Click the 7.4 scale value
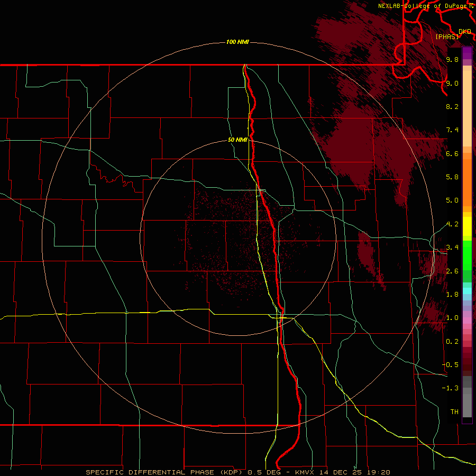 (x=452, y=130)
